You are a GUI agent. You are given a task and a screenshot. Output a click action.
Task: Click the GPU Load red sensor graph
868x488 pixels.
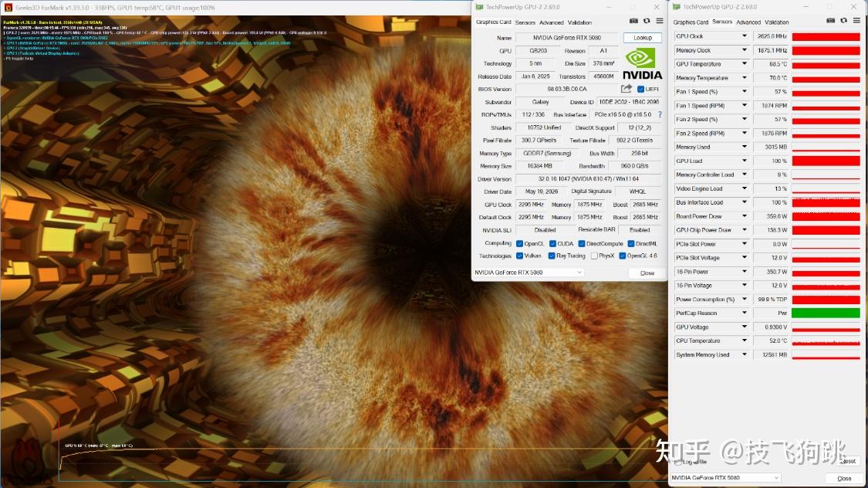click(826, 161)
